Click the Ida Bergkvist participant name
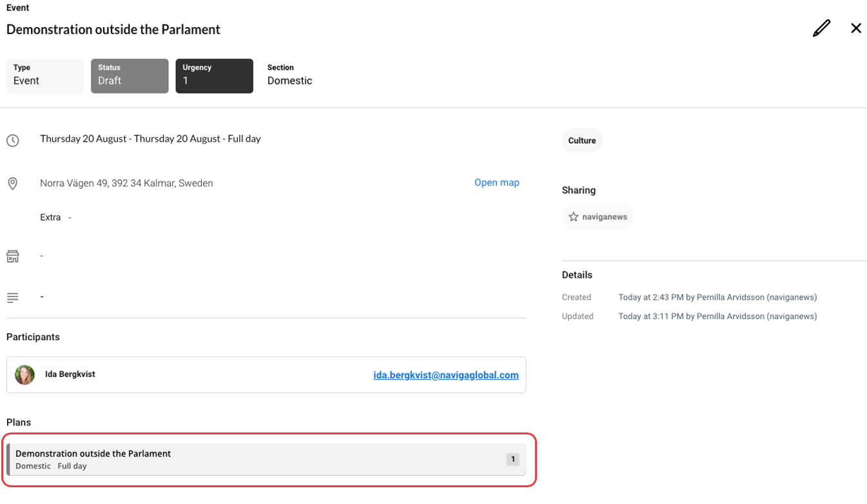 [x=70, y=374]
